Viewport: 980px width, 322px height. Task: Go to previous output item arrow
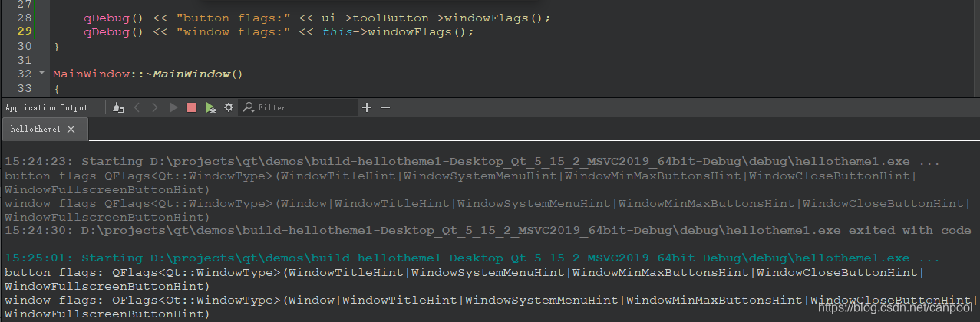click(137, 108)
